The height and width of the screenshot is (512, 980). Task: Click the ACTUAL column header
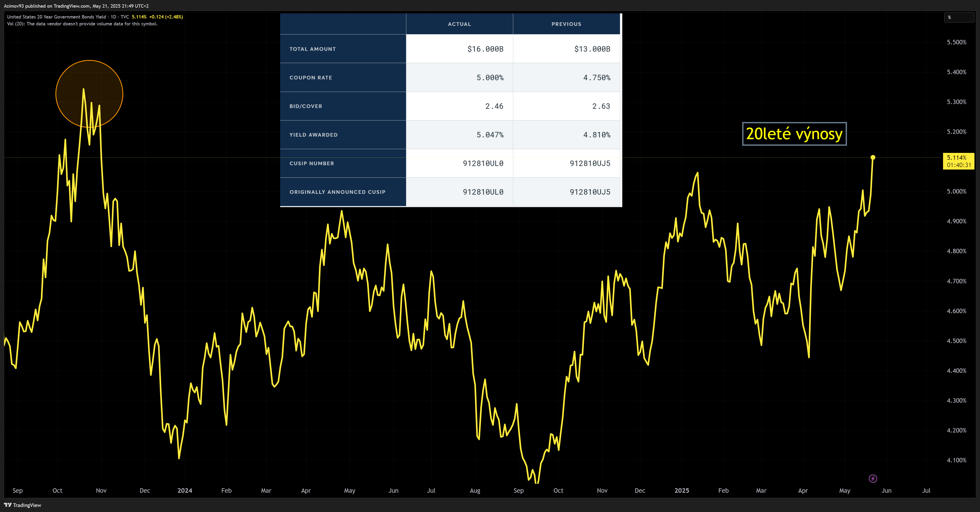459,24
